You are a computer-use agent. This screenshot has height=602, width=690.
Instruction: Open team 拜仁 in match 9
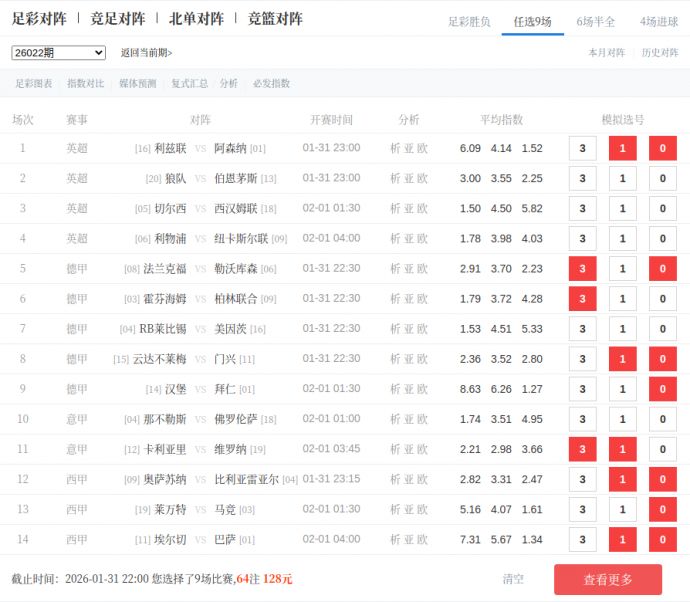pos(225,389)
